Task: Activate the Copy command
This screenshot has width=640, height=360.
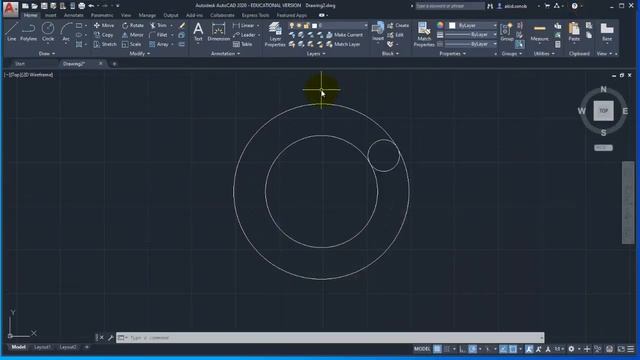Action: click(104, 35)
